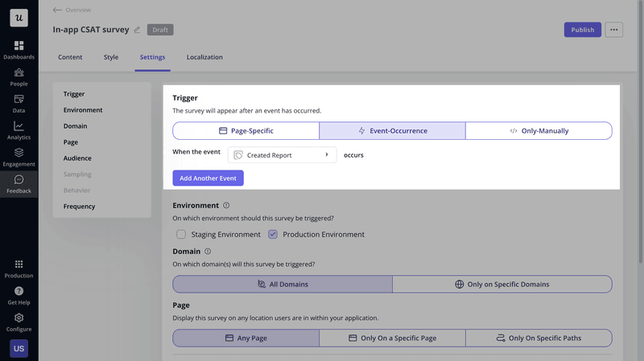Select Only On a Specific Page
644x361 pixels.
click(x=392, y=338)
